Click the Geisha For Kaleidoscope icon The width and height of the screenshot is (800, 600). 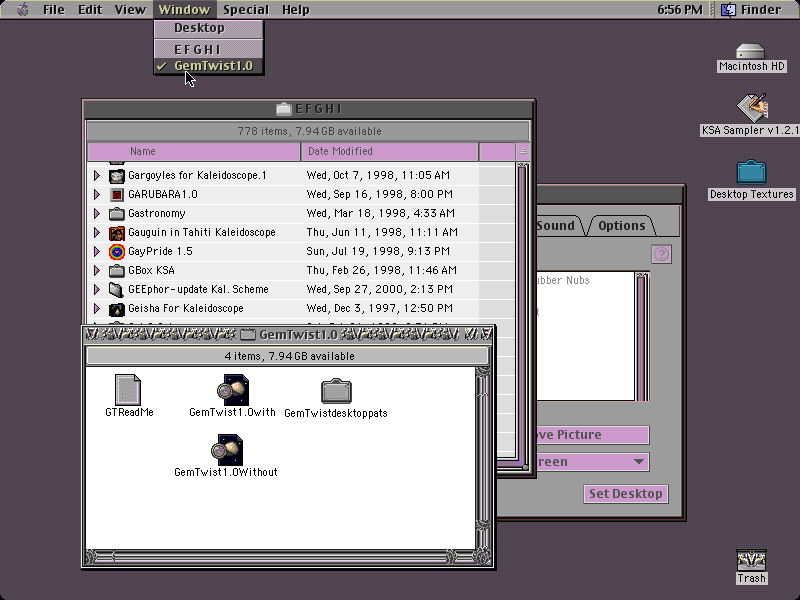pos(117,309)
